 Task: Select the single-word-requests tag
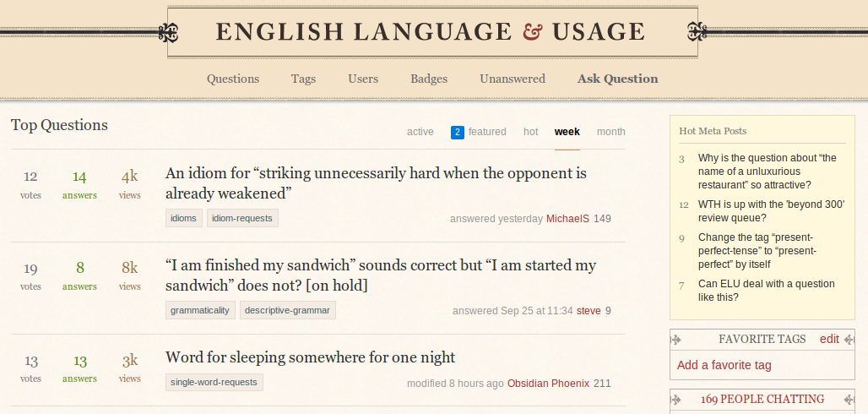214,383
